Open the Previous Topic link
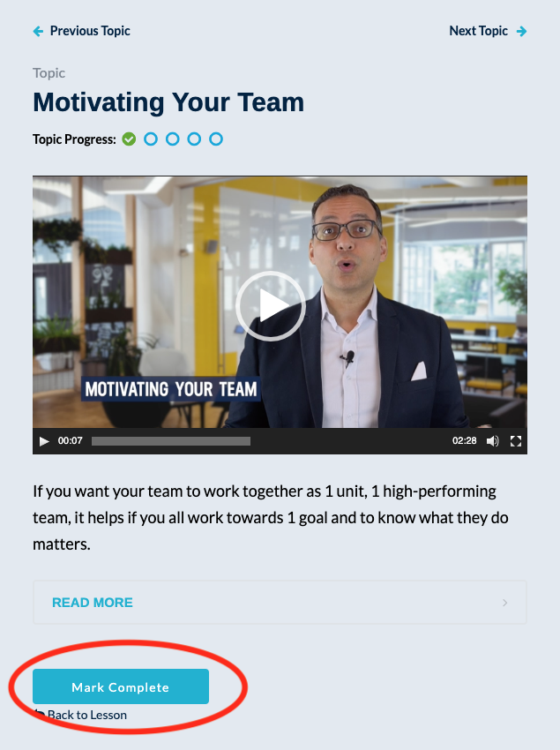Image resolution: width=560 pixels, height=750 pixels. 90,31
